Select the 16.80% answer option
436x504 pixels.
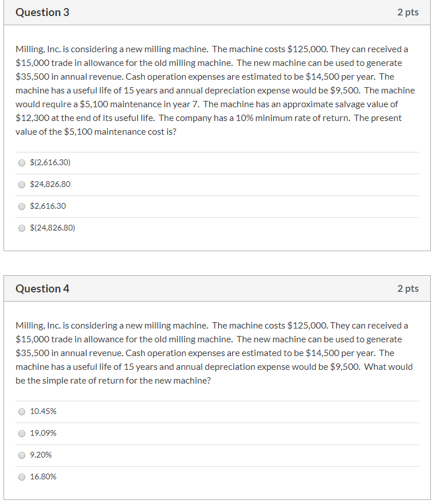tap(22, 476)
